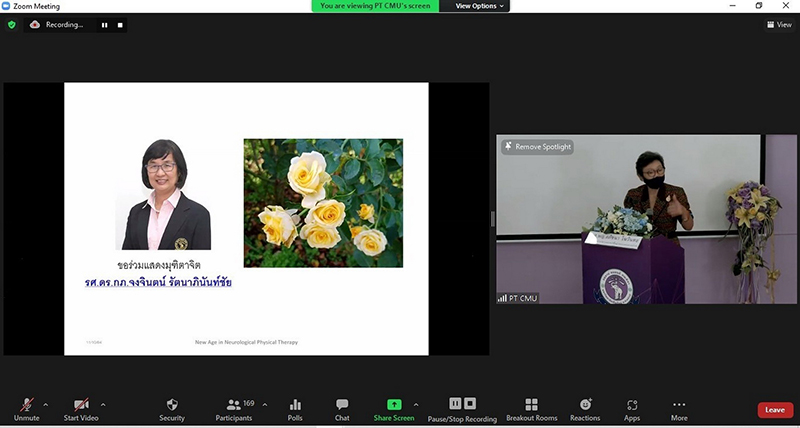Viewport: 800px width, 428px height.
Task: Expand the arrow beside Participants
Action: point(264,405)
